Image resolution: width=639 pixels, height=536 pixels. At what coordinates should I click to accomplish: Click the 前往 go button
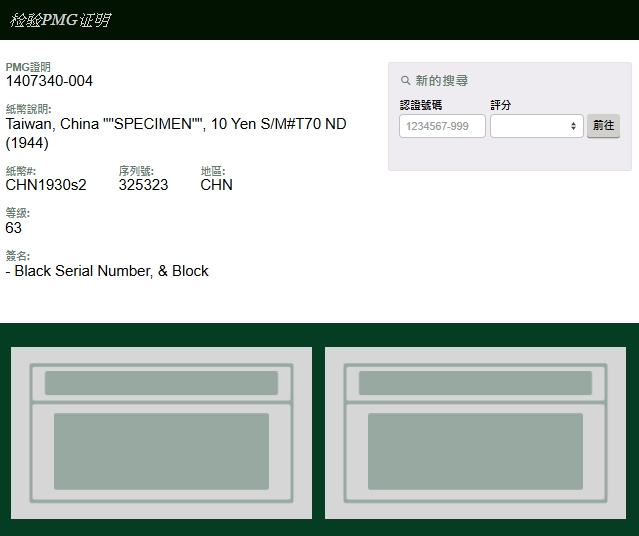click(603, 126)
